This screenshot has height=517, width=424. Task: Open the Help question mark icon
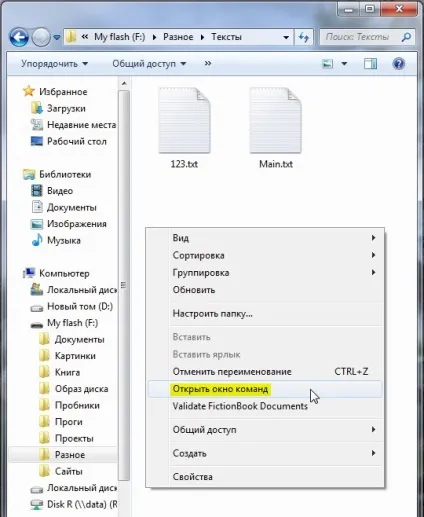(x=398, y=64)
